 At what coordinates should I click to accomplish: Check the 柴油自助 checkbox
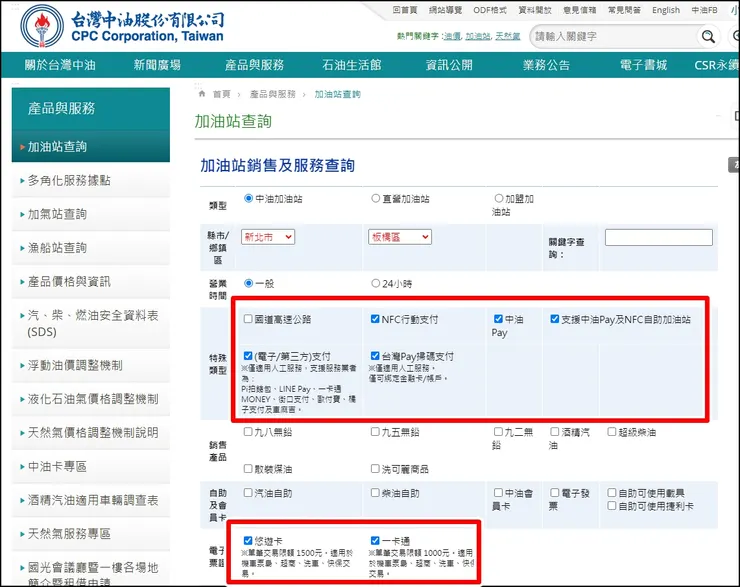tap(375, 493)
